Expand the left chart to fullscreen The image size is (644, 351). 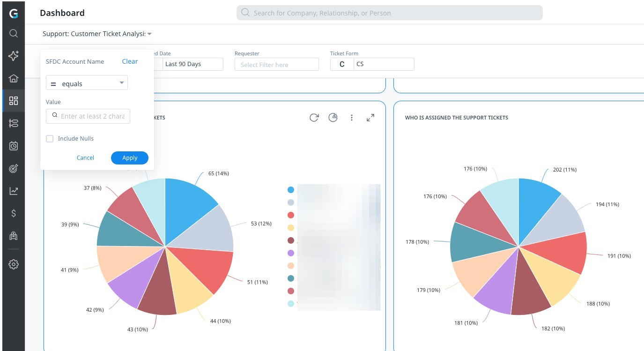tap(370, 118)
